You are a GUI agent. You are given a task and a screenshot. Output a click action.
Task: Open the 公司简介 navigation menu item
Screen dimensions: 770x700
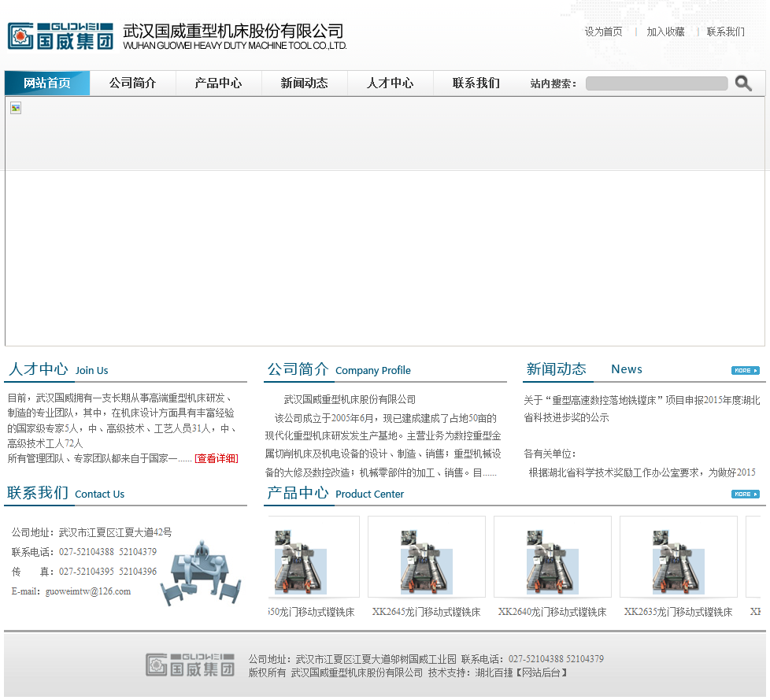[132, 83]
